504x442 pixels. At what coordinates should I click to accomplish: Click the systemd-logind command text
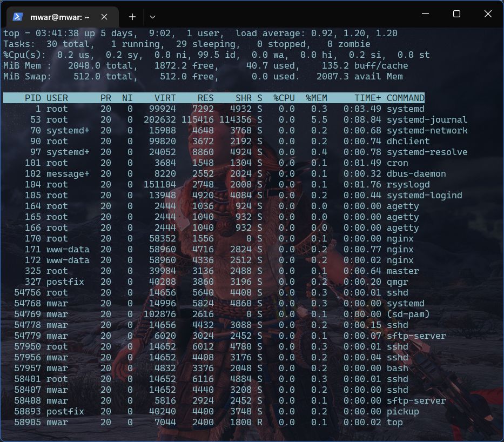(x=424, y=195)
